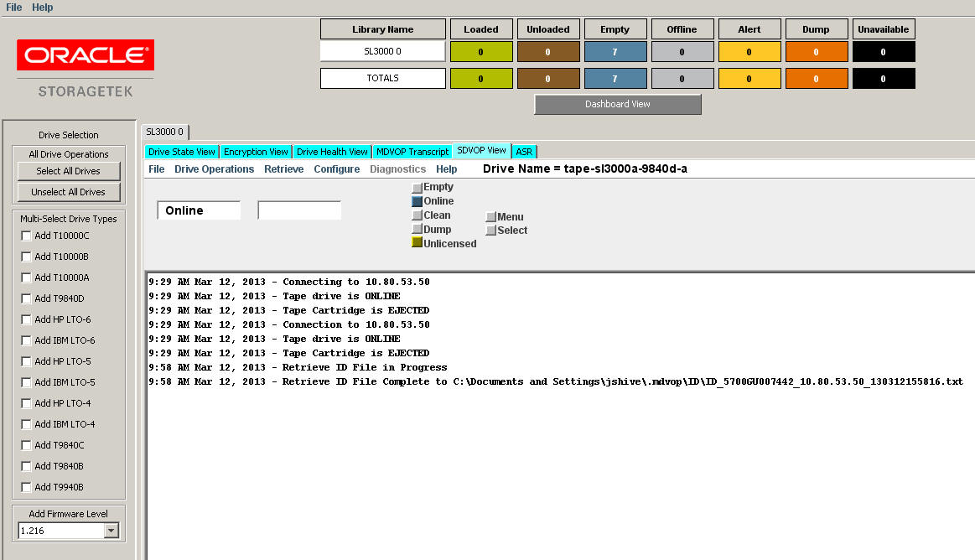The height and width of the screenshot is (560, 975).
Task: Check Add T10000A drive type
Action: pyautogui.click(x=26, y=277)
